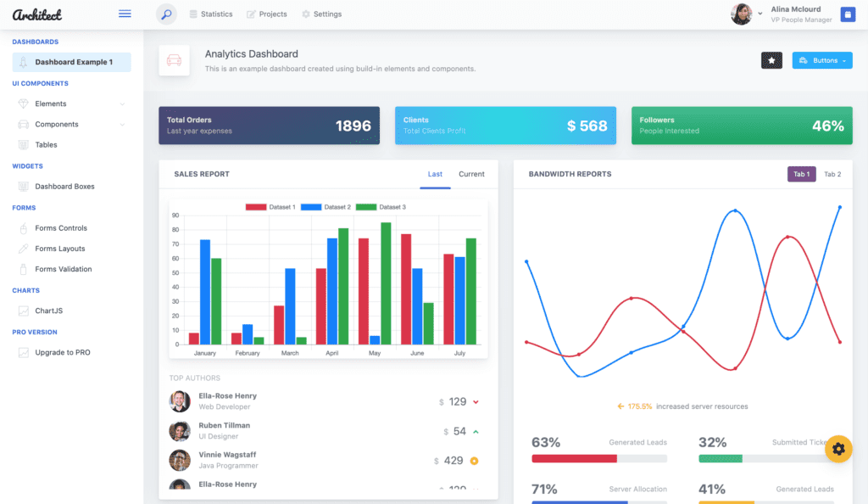The height and width of the screenshot is (504, 868).
Task: Click red down arrow beside $129
Action: [476, 402]
